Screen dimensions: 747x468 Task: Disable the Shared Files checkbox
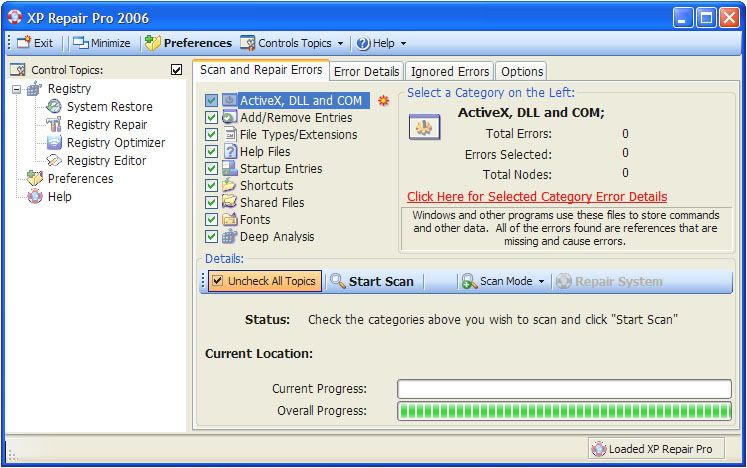[x=211, y=203]
